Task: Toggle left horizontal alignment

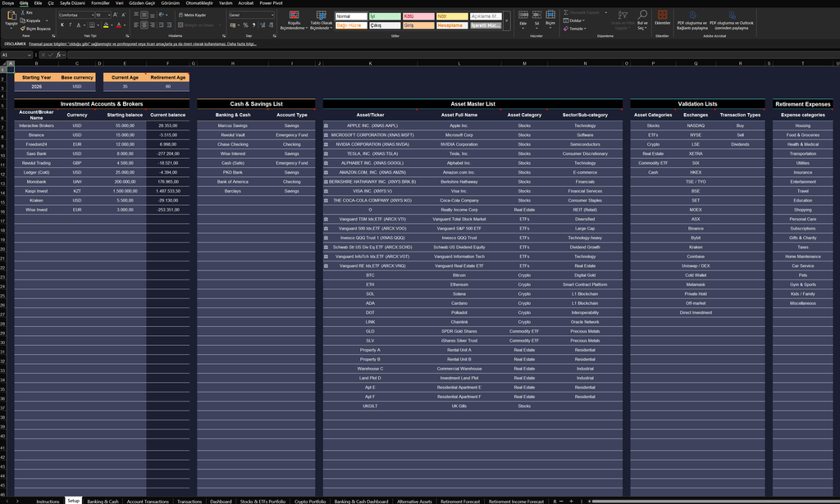Action: coord(136,25)
